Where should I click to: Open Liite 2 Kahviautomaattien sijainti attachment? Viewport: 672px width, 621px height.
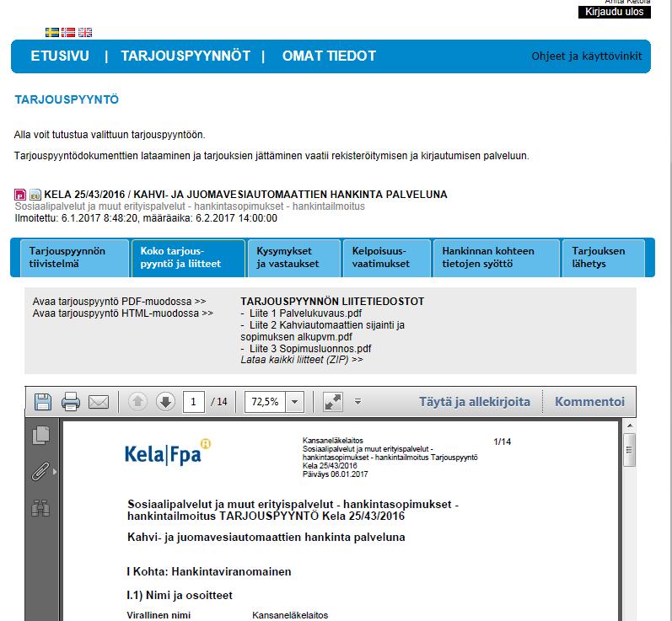[323, 331]
